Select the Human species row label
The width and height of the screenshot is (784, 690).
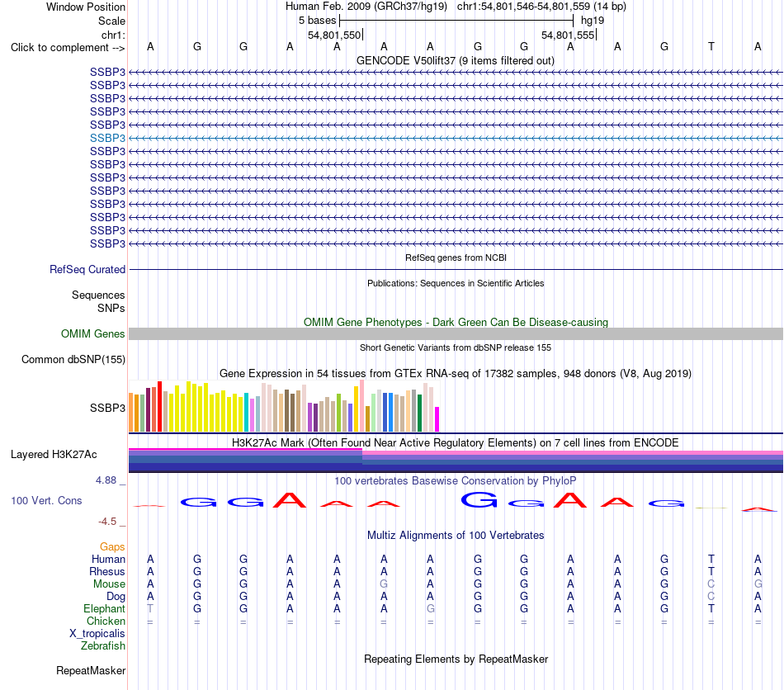click(x=108, y=559)
